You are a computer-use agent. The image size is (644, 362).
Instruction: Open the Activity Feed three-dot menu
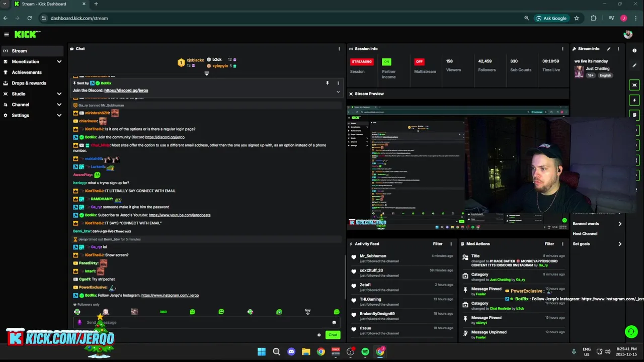[x=451, y=244]
